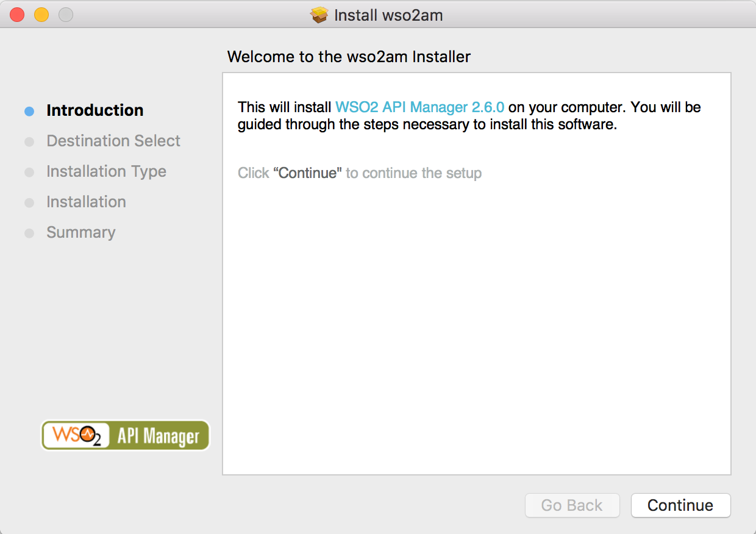Click the installer package icon in the title bar
756x534 pixels.
(x=319, y=15)
